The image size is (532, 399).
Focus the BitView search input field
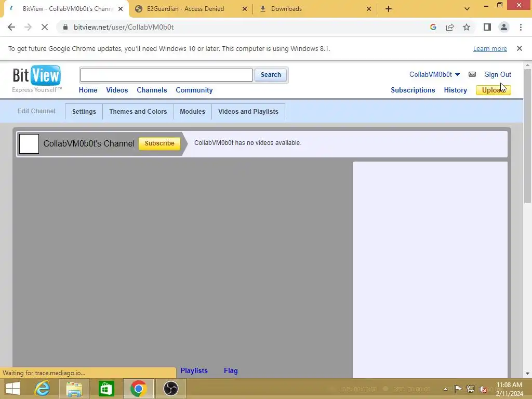166,75
